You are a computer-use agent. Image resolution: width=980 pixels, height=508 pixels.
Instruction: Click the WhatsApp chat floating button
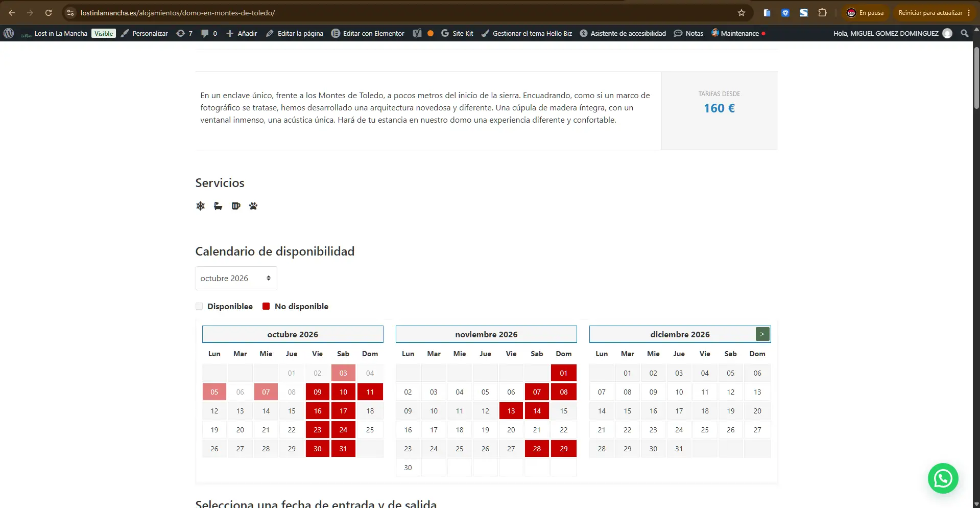pos(943,478)
